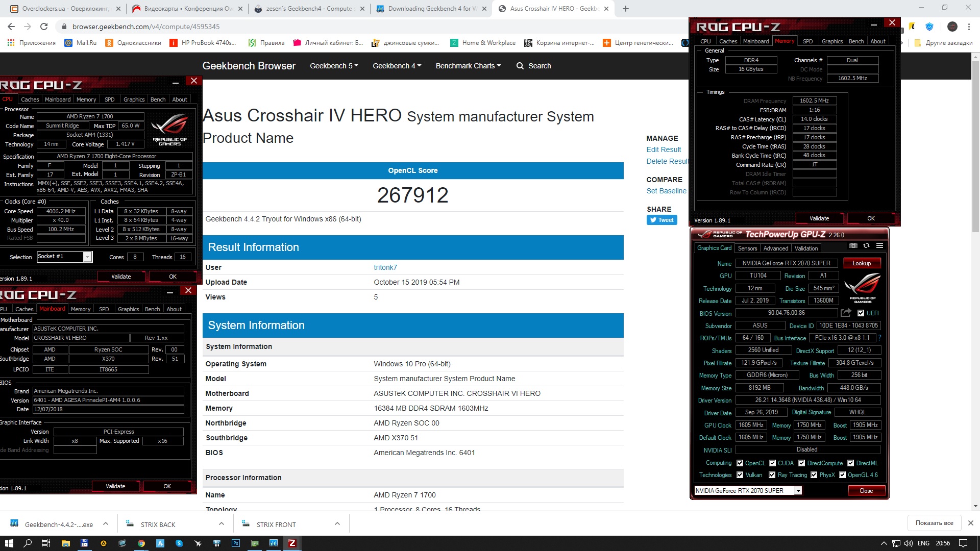980x551 pixels.
Task: Open GPU selection dropdown in GPU-Z
Action: tap(748, 491)
